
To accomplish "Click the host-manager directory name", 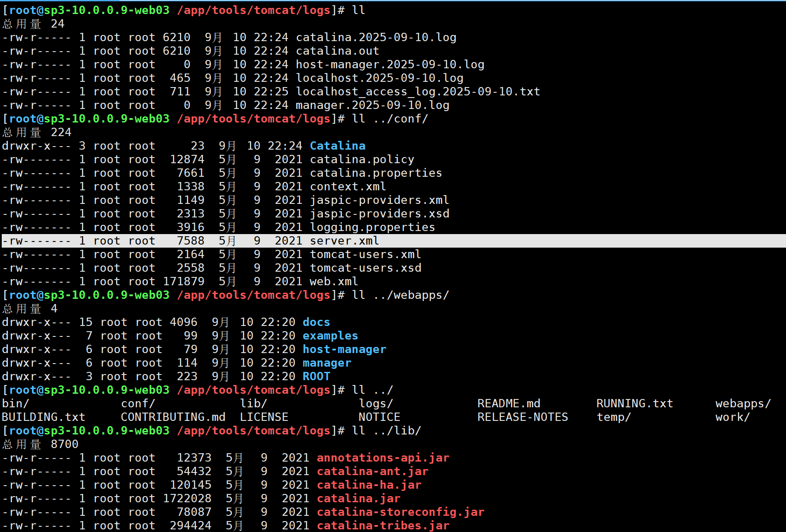I will [x=345, y=349].
